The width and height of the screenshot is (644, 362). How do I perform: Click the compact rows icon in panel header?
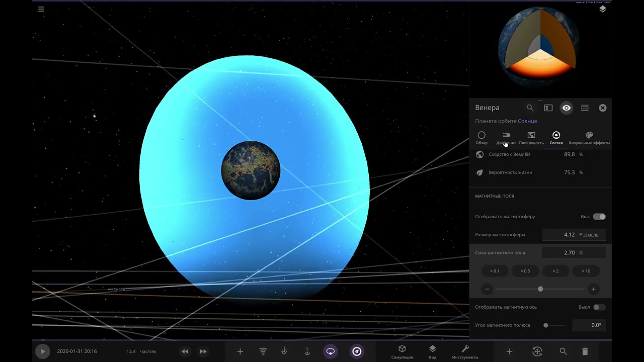click(x=585, y=108)
